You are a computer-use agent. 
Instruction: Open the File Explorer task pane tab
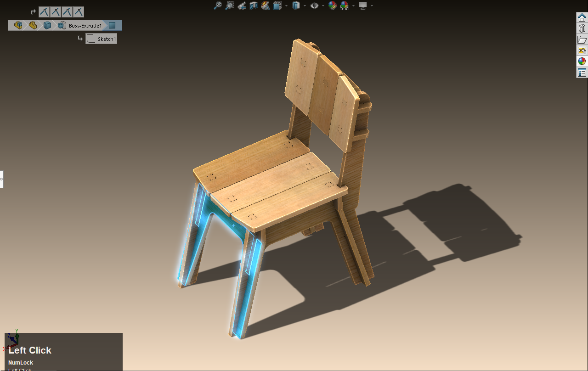click(x=582, y=39)
